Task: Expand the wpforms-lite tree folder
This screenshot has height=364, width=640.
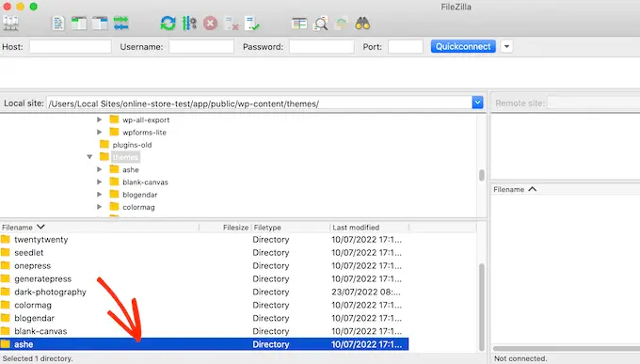Action: 99,132
